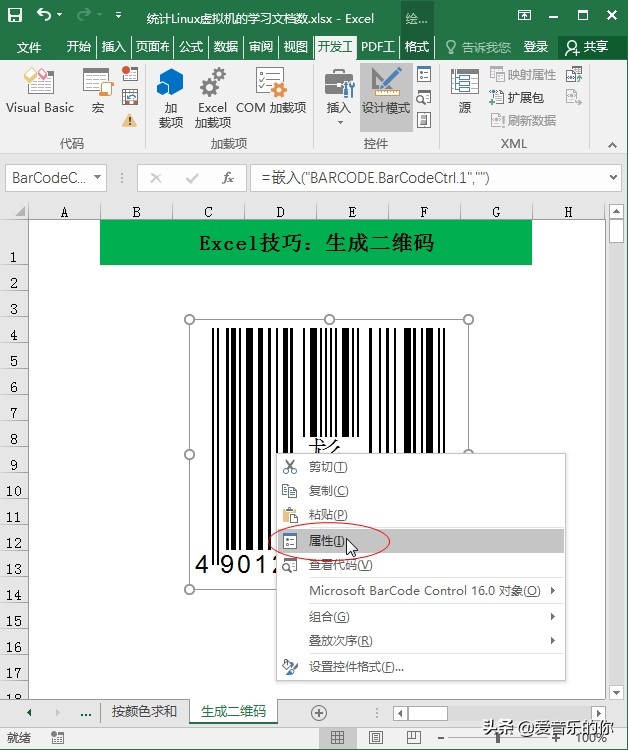Switch to the 开始 Home tab
628x750 pixels.
coord(78,47)
